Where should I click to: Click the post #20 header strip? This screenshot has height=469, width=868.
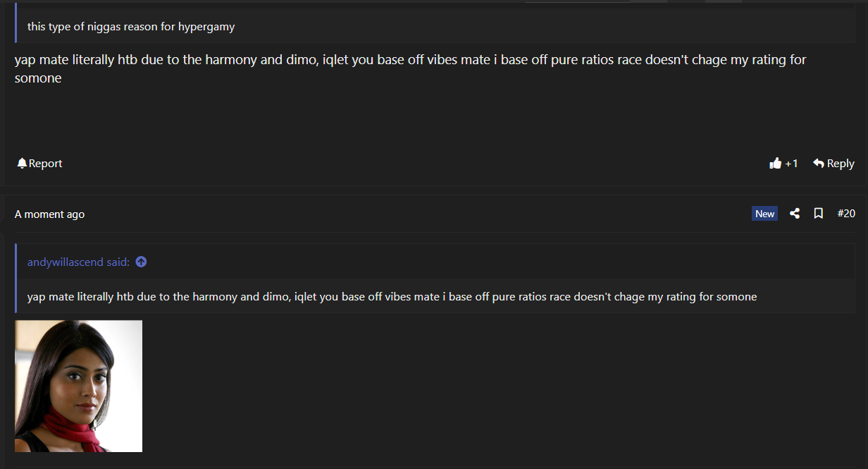tap(423, 214)
